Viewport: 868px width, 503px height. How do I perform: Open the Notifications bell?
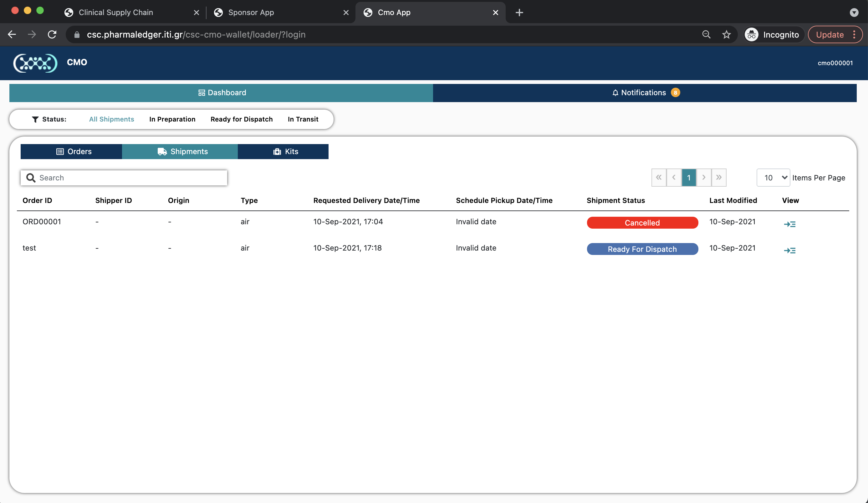coord(615,92)
